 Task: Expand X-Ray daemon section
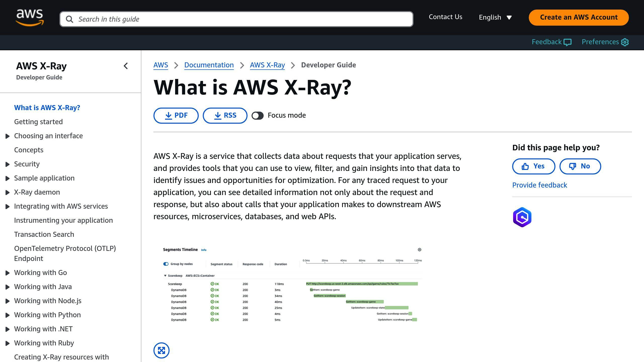click(x=8, y=193)
